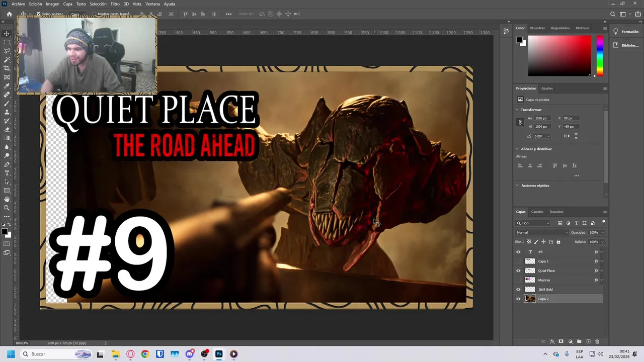
Task: Switch to the Trazados tab
Action: pyautogui.click(x=556, y=212)
